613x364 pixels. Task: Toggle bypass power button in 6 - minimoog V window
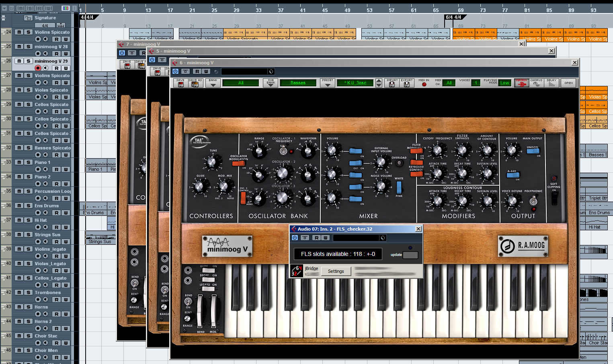(x=175, y=72)
